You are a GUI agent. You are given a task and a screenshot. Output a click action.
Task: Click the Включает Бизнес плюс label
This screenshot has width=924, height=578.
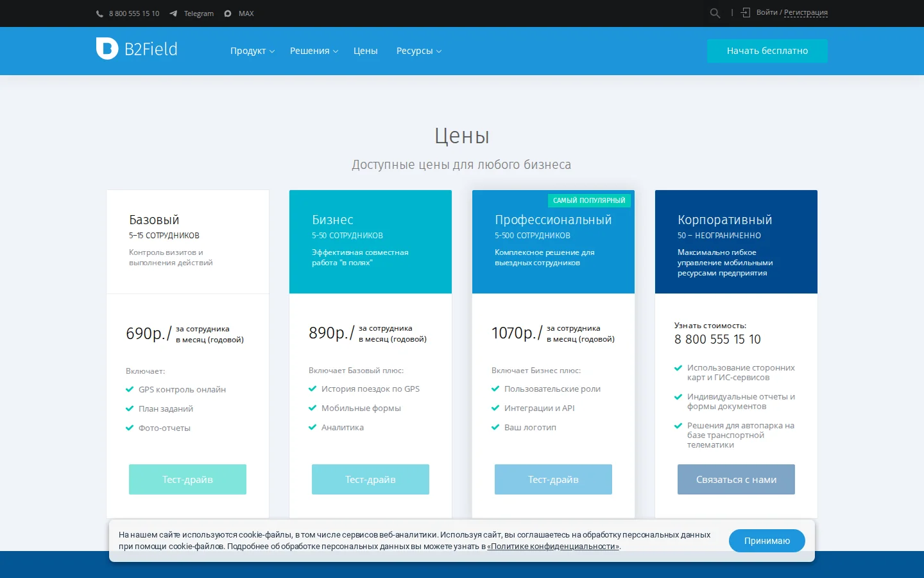click(x=536, y=371)
